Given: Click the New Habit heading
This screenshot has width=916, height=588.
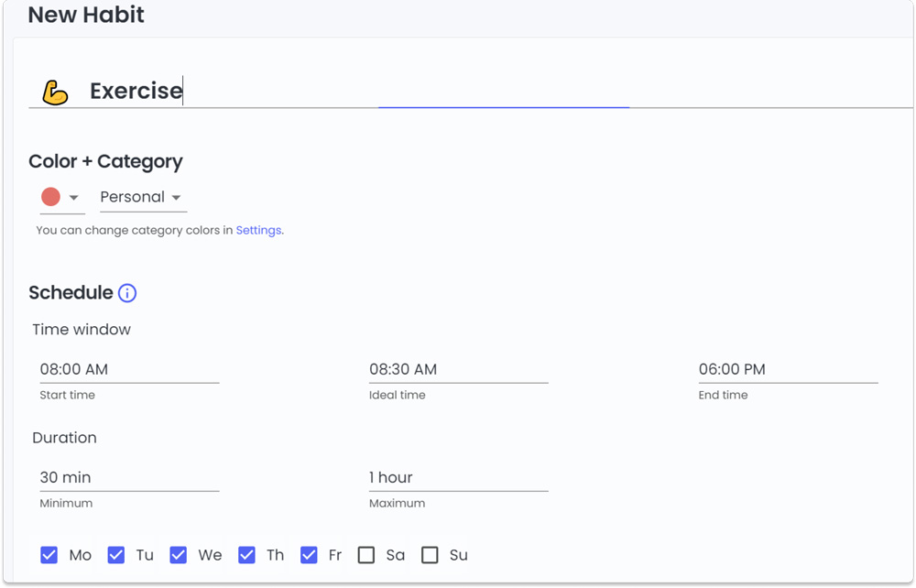Looking at the screenshot, I should (86, 16).
